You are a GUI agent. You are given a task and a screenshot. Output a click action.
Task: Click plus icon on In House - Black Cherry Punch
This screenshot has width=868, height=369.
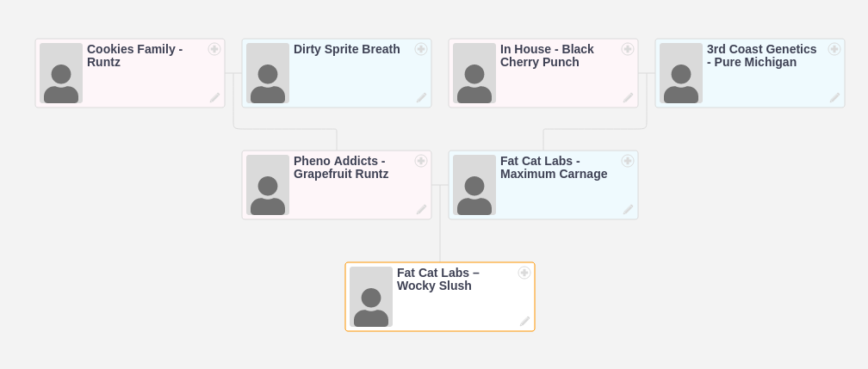click(628, 49)
